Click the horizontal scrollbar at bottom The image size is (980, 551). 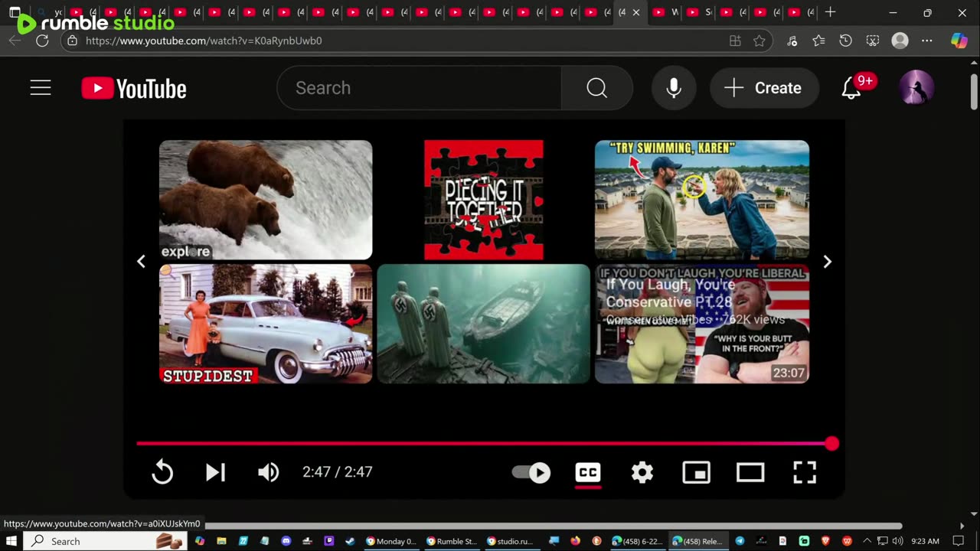click(x=554, y=526)
